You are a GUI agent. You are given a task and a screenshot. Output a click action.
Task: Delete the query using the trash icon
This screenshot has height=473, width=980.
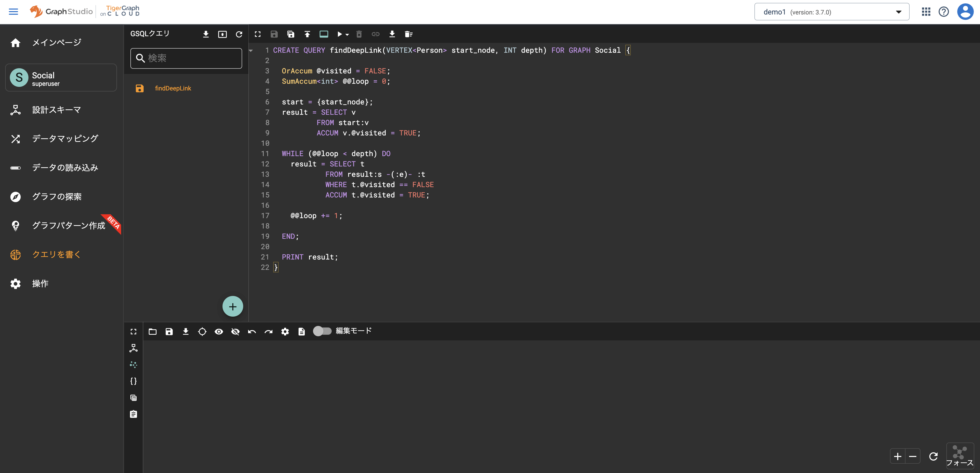tap(358, 34)
